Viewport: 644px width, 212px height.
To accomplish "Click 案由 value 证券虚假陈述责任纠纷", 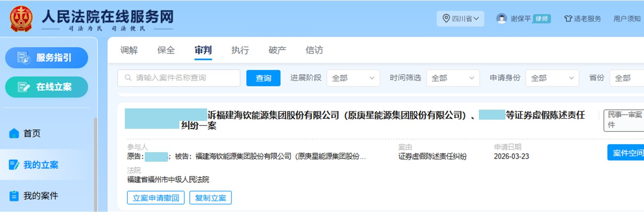I will pos(433,157).
